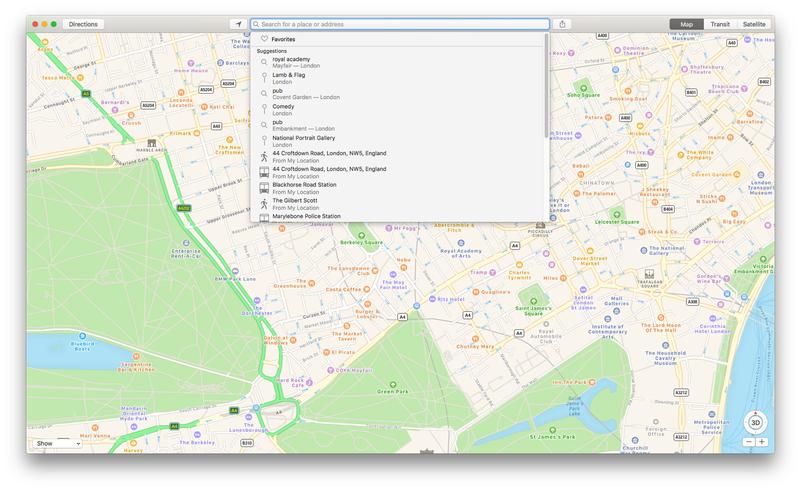Click the pin icon beside Lamb & Flag
This screenshot has width=800, height=490.
[x=264, y=78]
